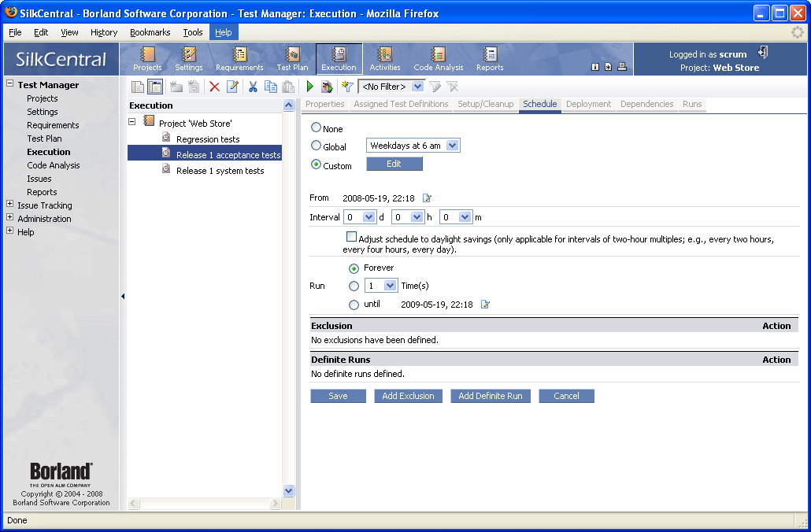Click the logout door icon beside scrum

coord(763,52)
